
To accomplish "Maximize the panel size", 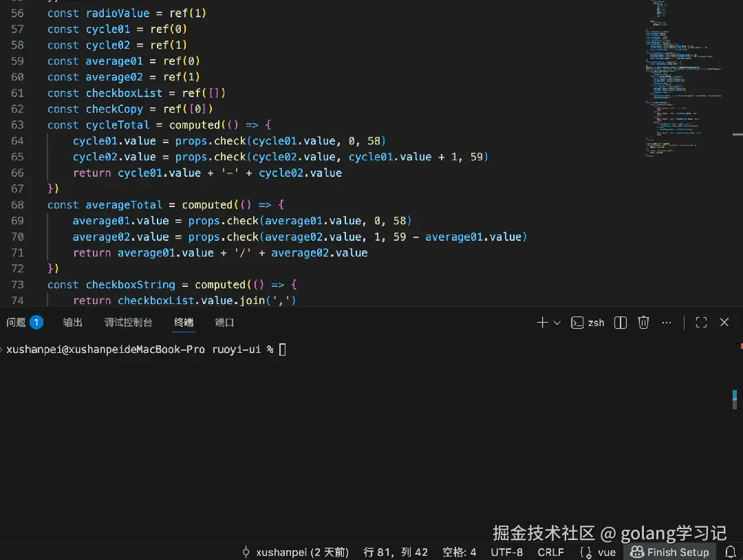I will [701, 323].
